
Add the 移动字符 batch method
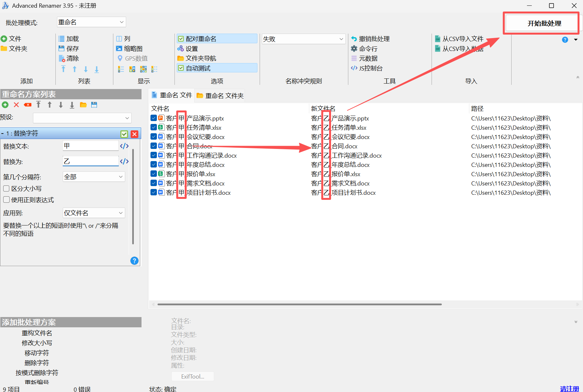coord(37,353)
